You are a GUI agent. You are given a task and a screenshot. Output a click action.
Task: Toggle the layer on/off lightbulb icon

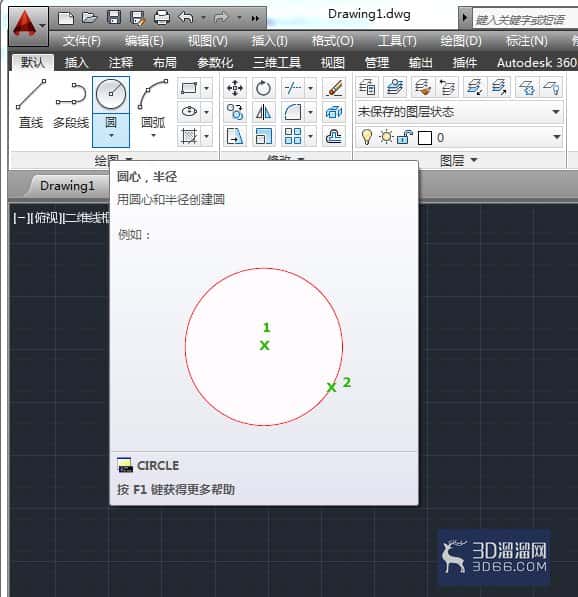coord(367,137)
